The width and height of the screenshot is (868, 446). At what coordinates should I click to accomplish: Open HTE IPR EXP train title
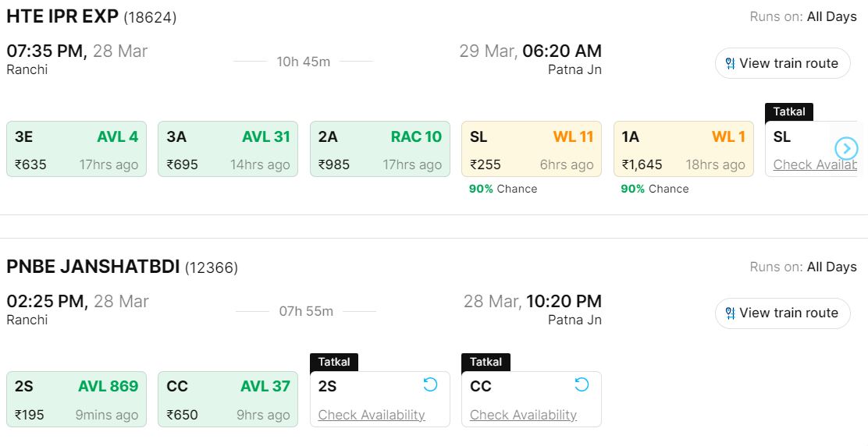(x=62, y=16)
